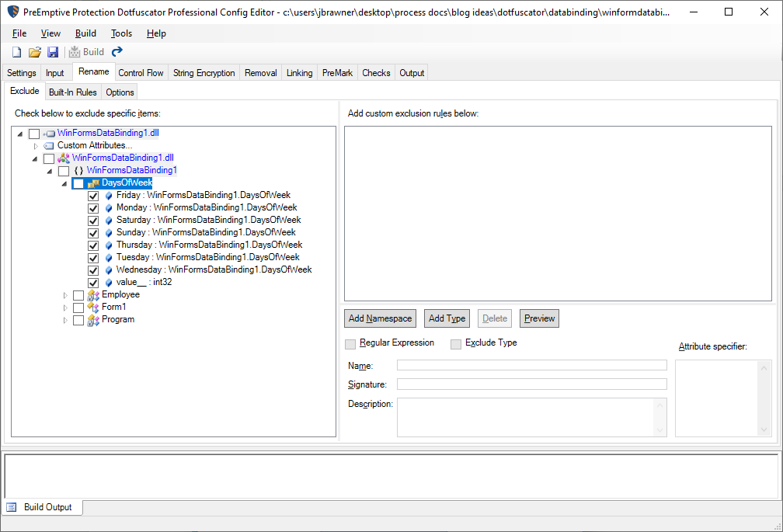This screenshot has width=783, height=532.
Task: Click the Build Output panel icon
Action: pyautogui.click(x=12, y=508)
